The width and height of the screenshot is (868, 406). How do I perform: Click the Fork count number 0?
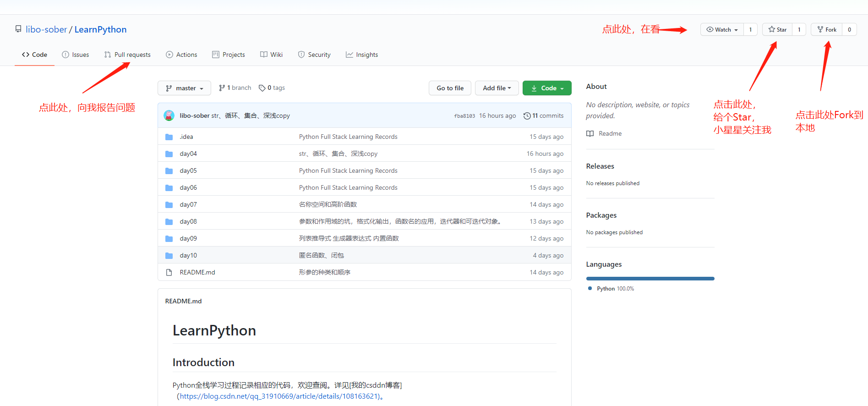849,29
